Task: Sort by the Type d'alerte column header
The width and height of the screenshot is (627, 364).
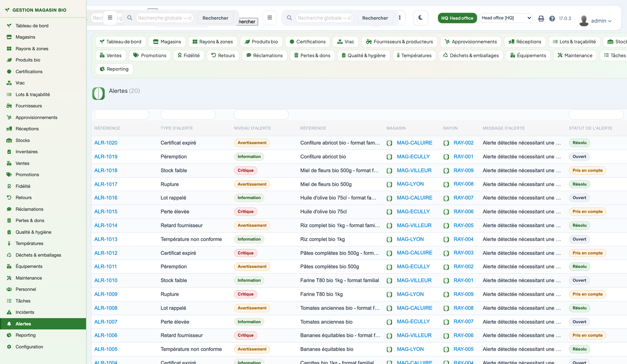Action: click(x=177, y=128)
